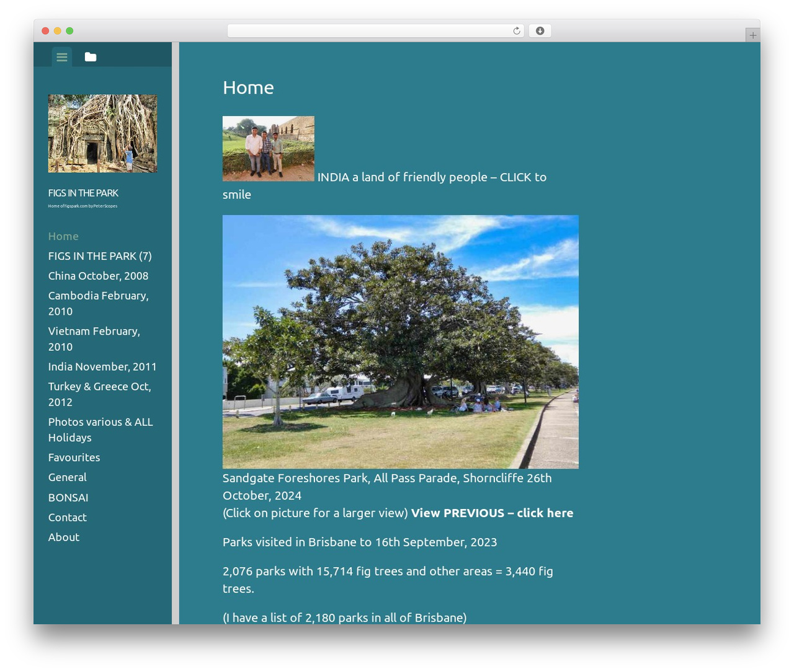Open the folder icon in sidebar header
Viewport: 794px width, 672px height.
pyautogui.click(x=91, y=57)
